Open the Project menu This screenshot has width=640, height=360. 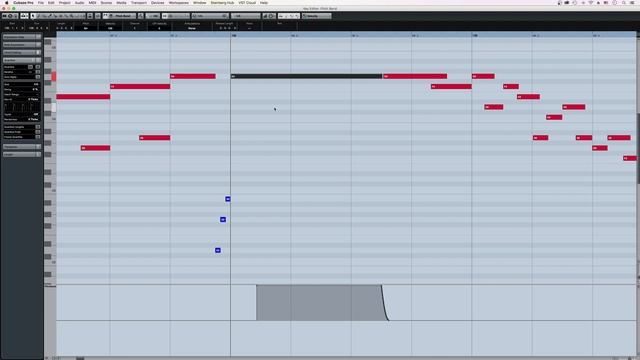(x=65, y=2)
